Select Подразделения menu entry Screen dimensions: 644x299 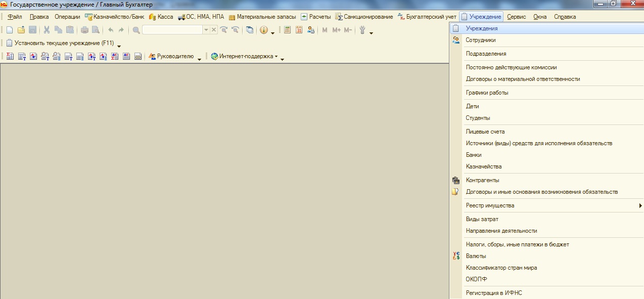coord(546,54)
